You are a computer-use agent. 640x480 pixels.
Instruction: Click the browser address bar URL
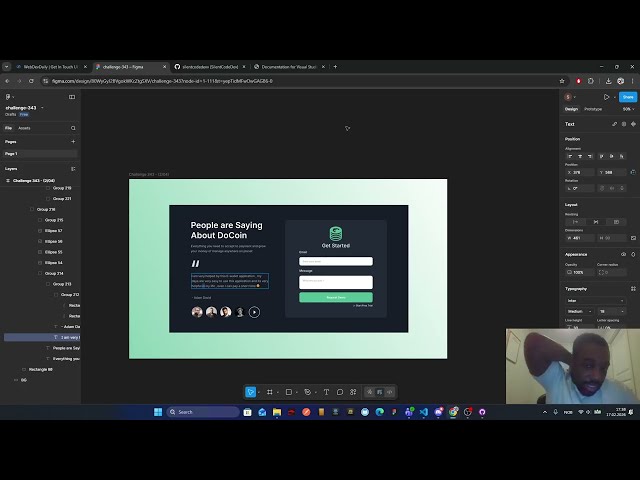pos(162,81)
